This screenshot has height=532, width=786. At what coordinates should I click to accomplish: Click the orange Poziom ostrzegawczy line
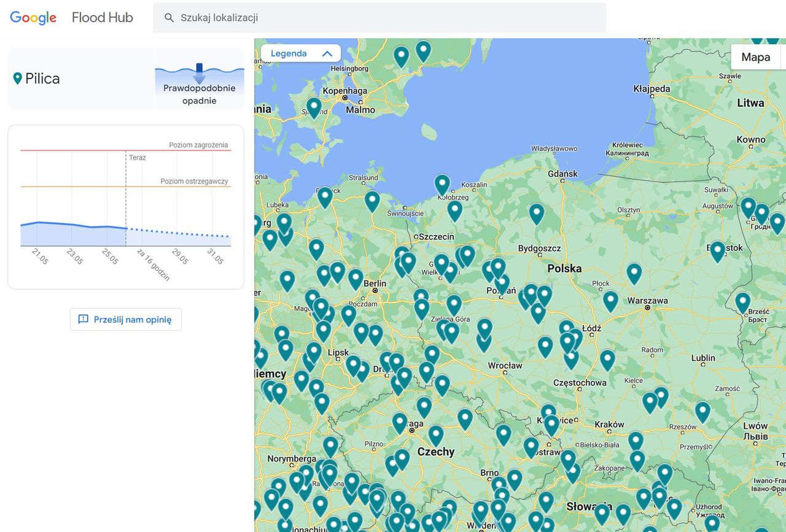(x=126, y=187)
